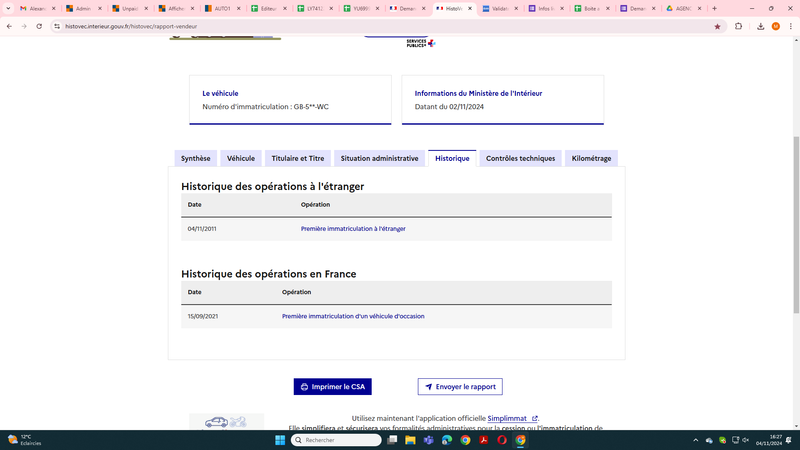Click the taskbar Rechercher search box

tap(336, 440)
